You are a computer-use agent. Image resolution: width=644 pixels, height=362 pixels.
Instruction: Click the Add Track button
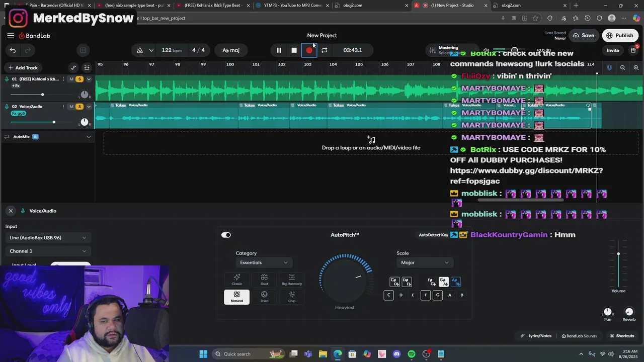(23, 68)
